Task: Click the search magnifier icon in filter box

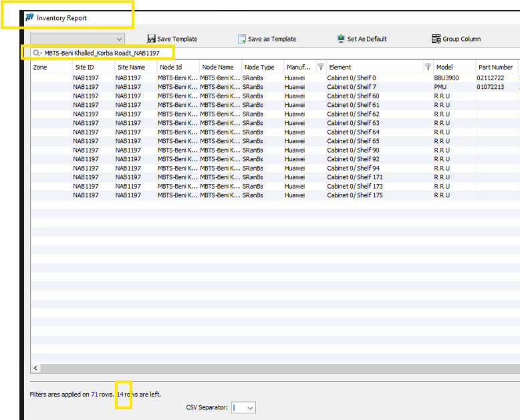Action: click(37, 53)
